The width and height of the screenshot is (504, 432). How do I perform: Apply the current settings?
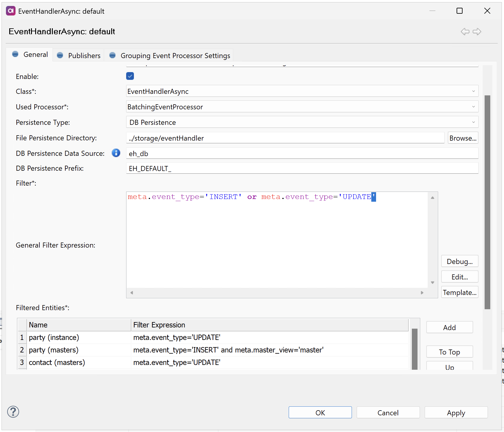tap(456, 413)
